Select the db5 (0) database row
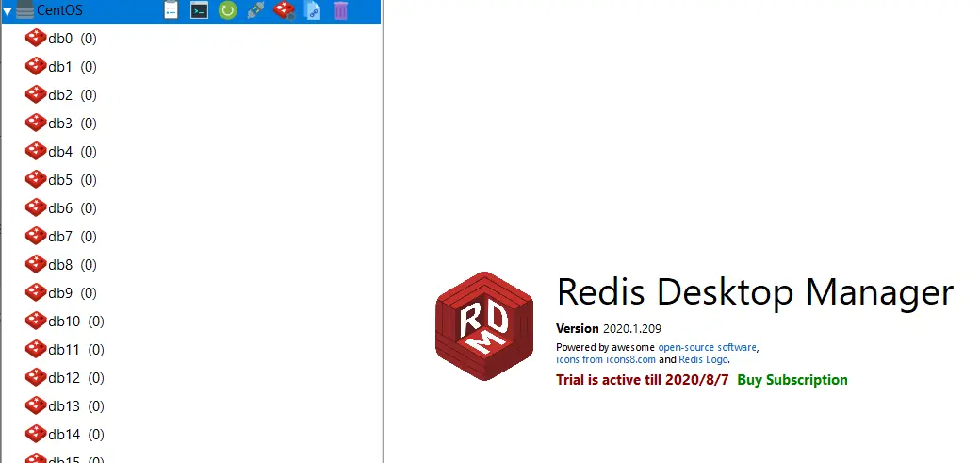 point(191,179)
